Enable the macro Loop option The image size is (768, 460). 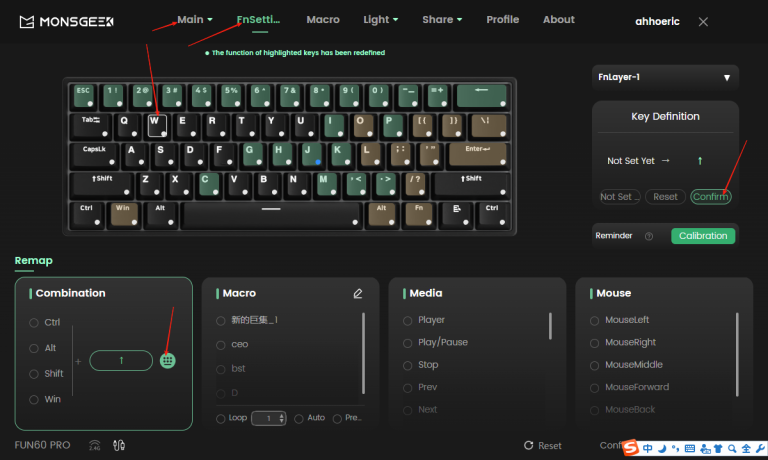[x=222, y=418]
